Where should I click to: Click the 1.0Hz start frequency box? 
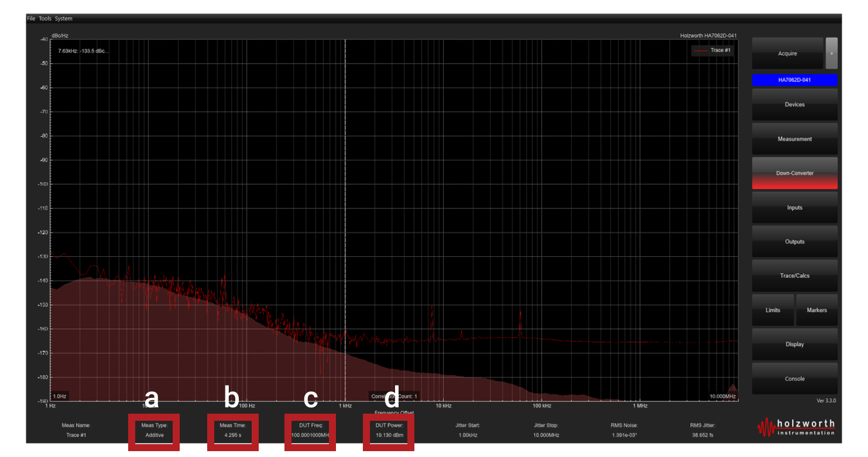60,396
